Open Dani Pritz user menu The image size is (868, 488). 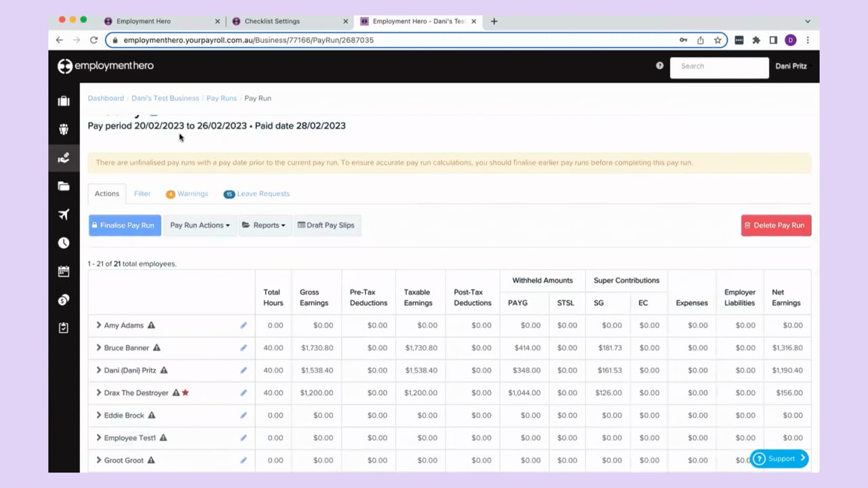793,66
